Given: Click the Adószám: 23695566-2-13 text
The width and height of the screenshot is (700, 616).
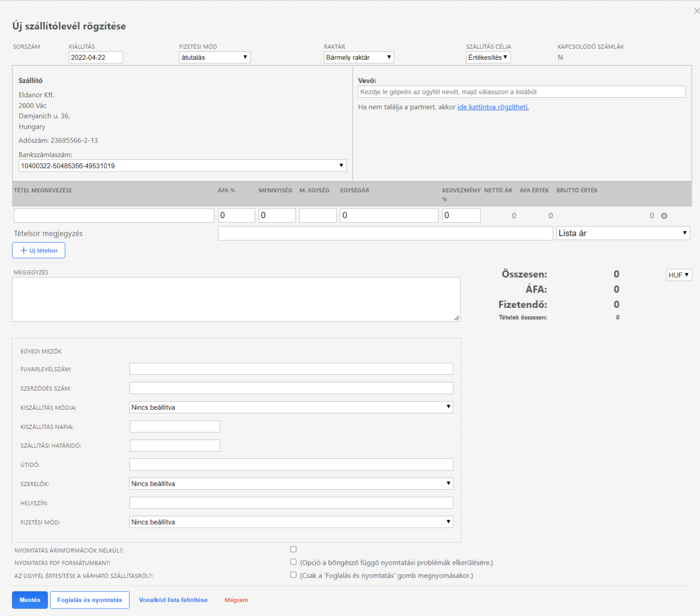Looking at the screenshot, I should 58,140.
